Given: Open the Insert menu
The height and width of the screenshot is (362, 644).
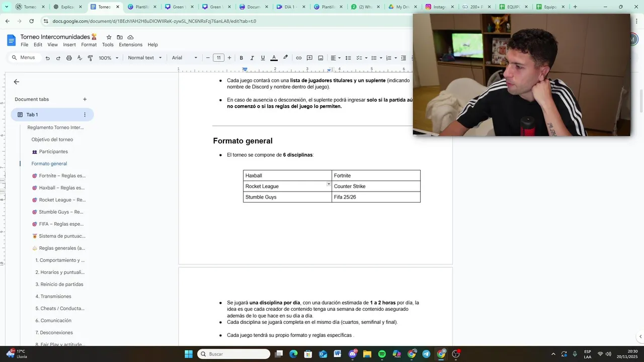Looking at the screenshot, I should (x=69, y=45).
